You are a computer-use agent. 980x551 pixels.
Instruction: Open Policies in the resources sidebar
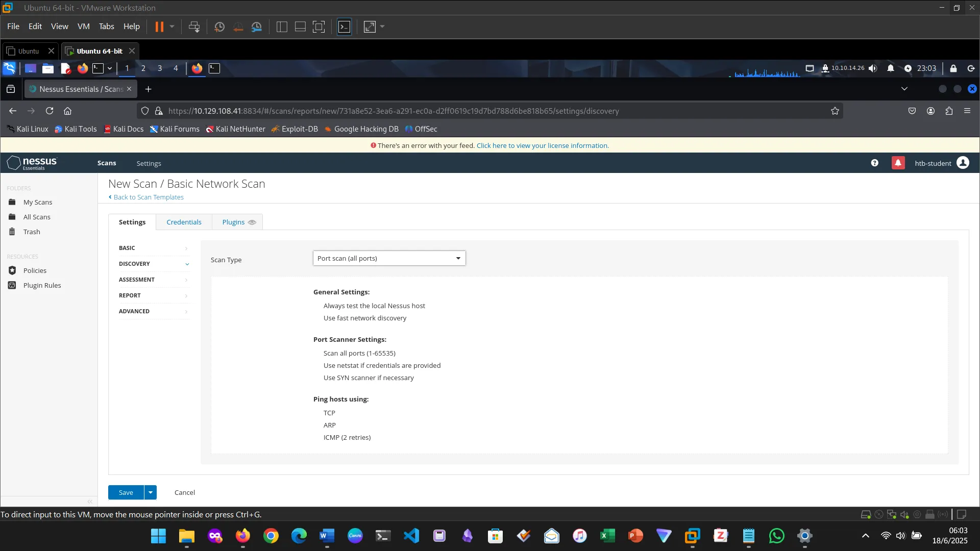(x=35, y=270)
